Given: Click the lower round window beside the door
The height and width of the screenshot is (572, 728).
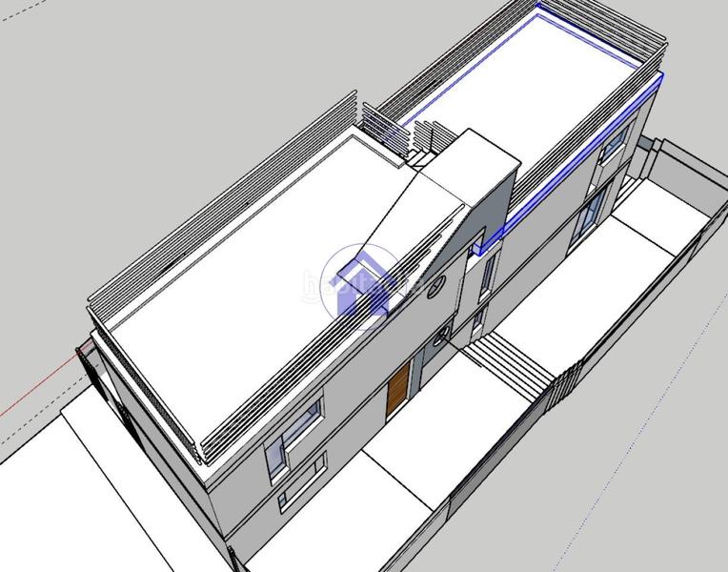Looking at the screenshot, I should click(441, 336).
